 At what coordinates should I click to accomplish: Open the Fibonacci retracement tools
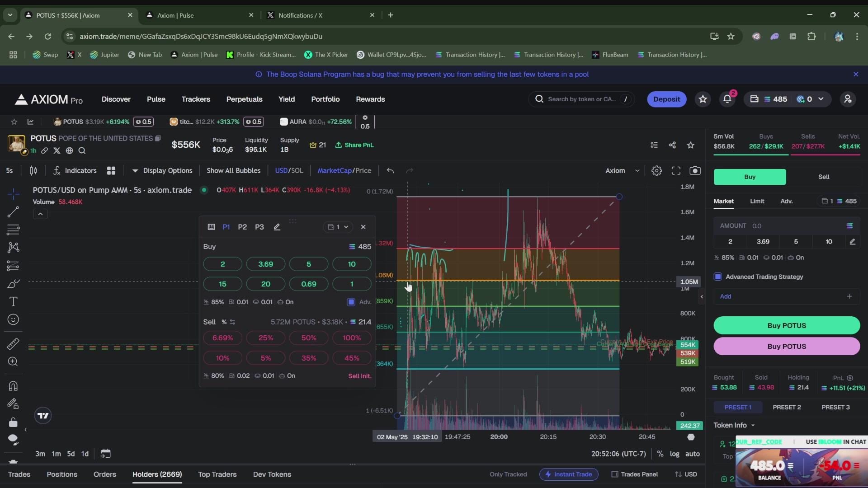(13, 230)
